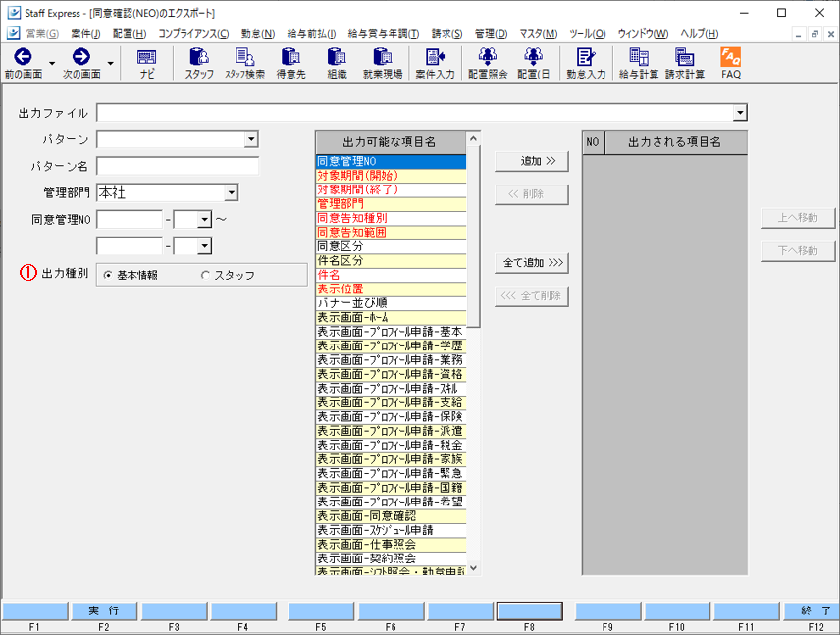840x635 pixels.
Task: Open the 給与賞与年調(T) menu
Action: (x=384, y=34)
